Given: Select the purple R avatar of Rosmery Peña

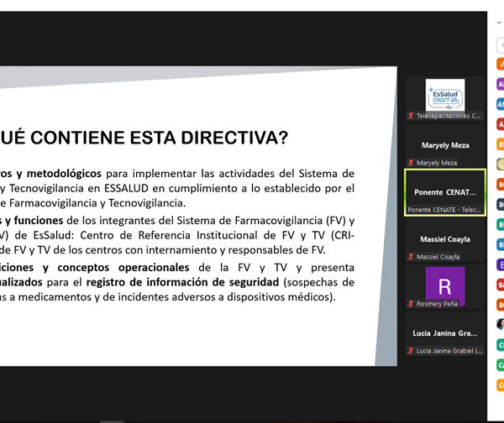Looking at the screenshot, I should coord(445,286).
